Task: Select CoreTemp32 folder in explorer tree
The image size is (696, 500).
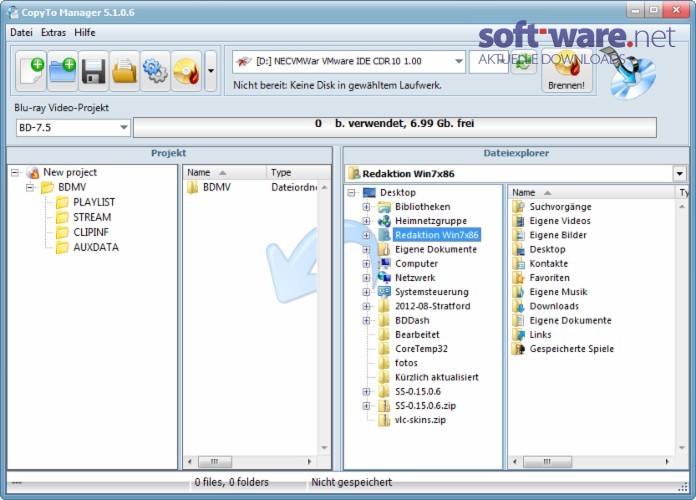Action: pyautogui.click(x=421, y=349)
